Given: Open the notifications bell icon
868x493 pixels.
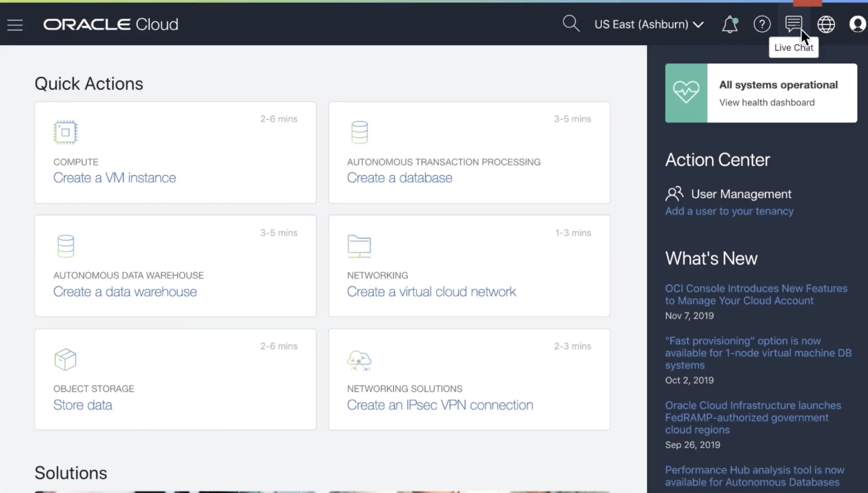Looking at the screenshot, I should (729, 25).
